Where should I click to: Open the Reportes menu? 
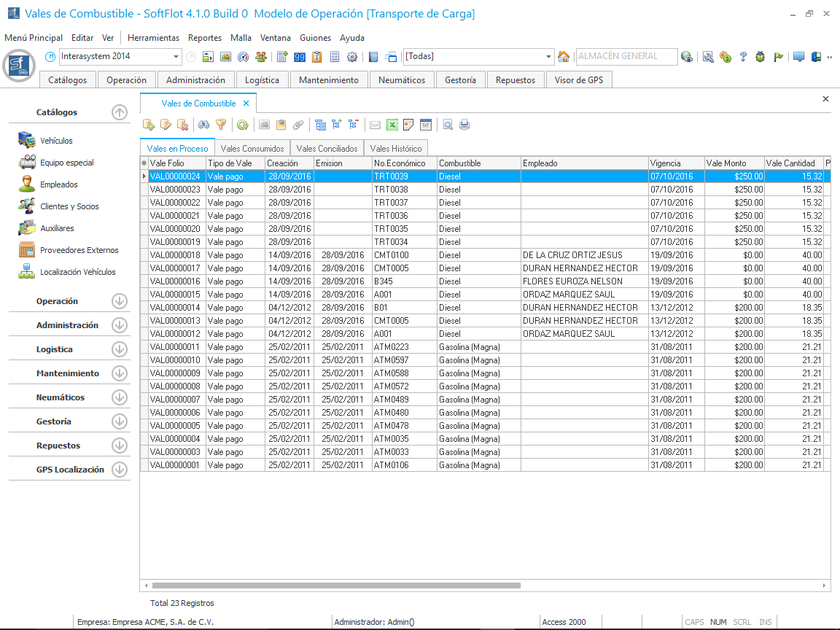(204, 38)
